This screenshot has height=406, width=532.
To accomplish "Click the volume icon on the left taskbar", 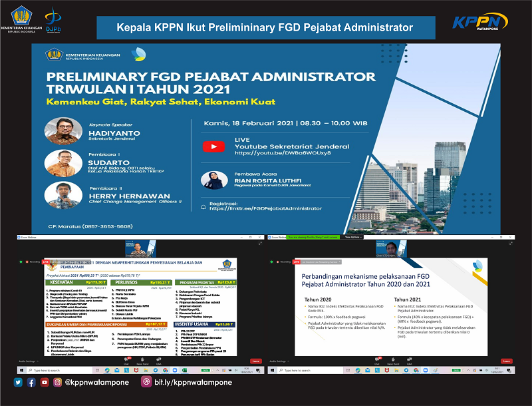I will point(236,370).
